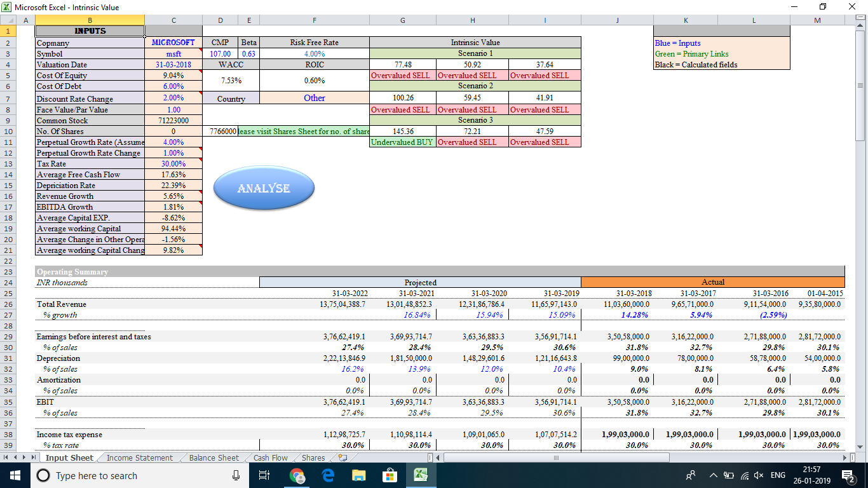The height and width of the screenshot is (488, 868).
Task: Click the vertical scrollbar thumb
Action: (x=860, y=86)
